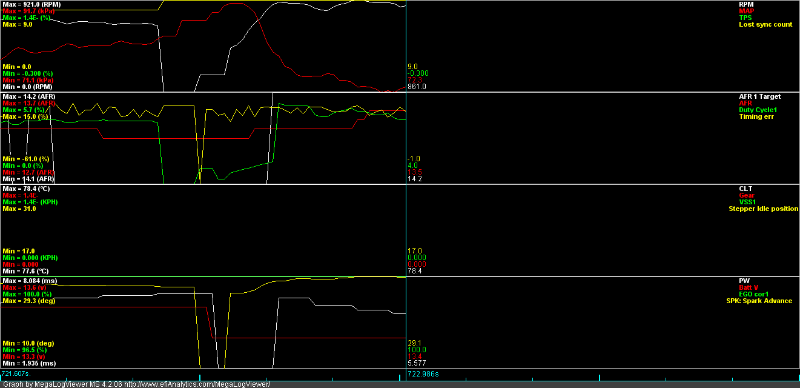Click the AFR 1 Target legend label
800x388 pixels.
[x=760, y=96]
